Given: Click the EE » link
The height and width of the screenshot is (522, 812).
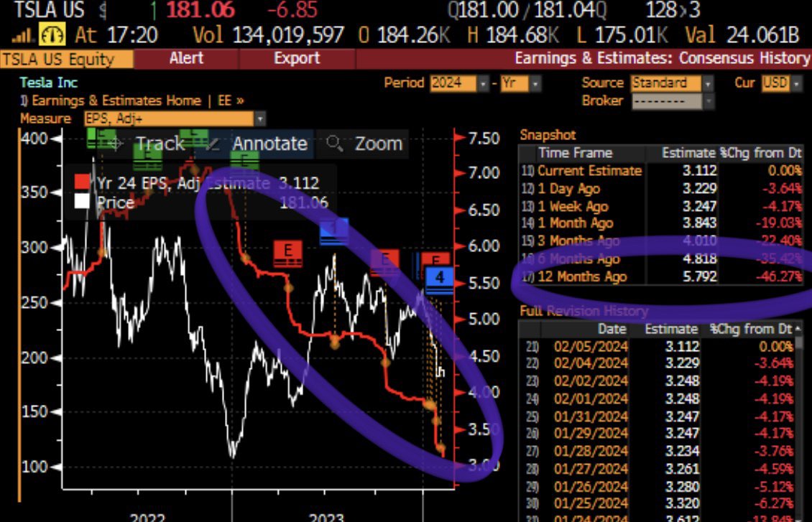Looking at the screenshot, I should click(x=231, y=101).
